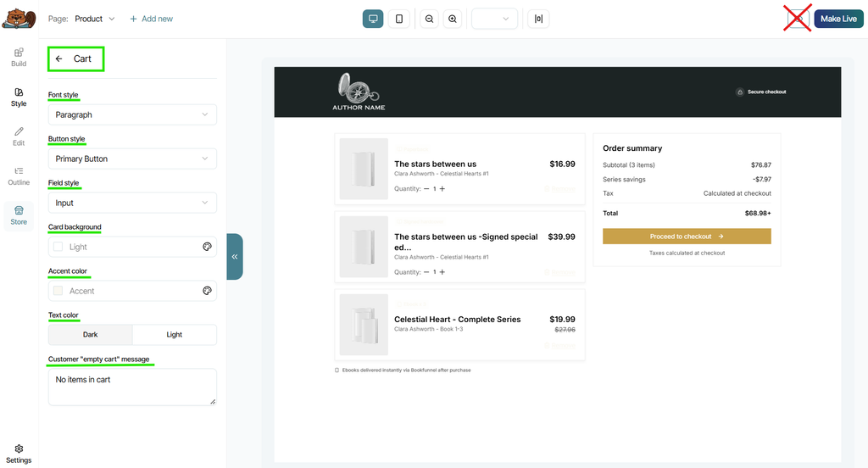Click the Celestial Heart Complete Series thumbnail

coord(364,325)
